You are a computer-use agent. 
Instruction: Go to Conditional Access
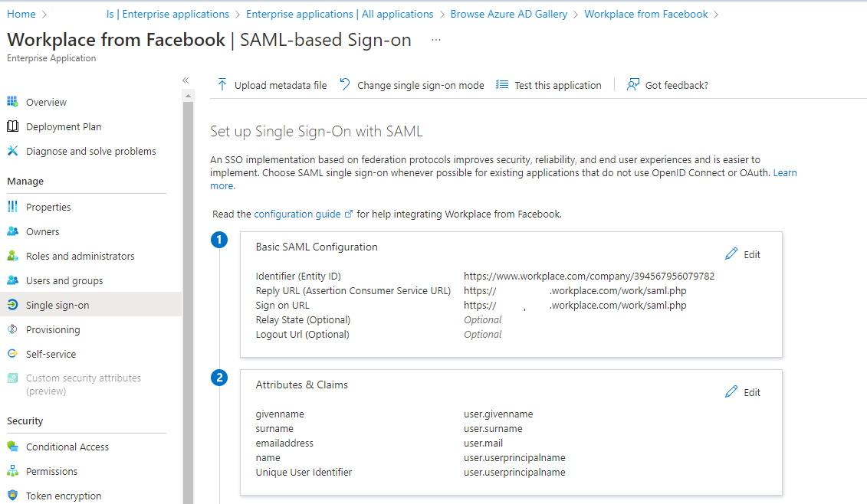coord(67,447)
